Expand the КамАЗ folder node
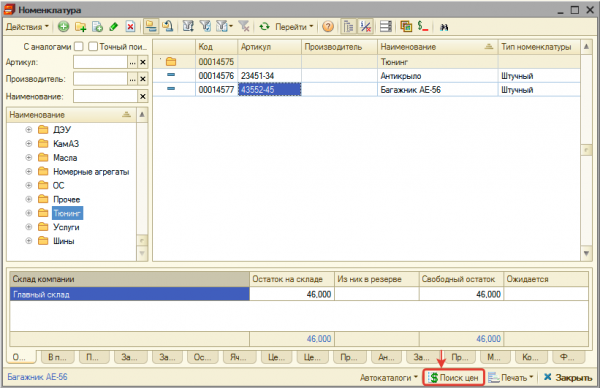The image size is (600, 388). [29, 143]
